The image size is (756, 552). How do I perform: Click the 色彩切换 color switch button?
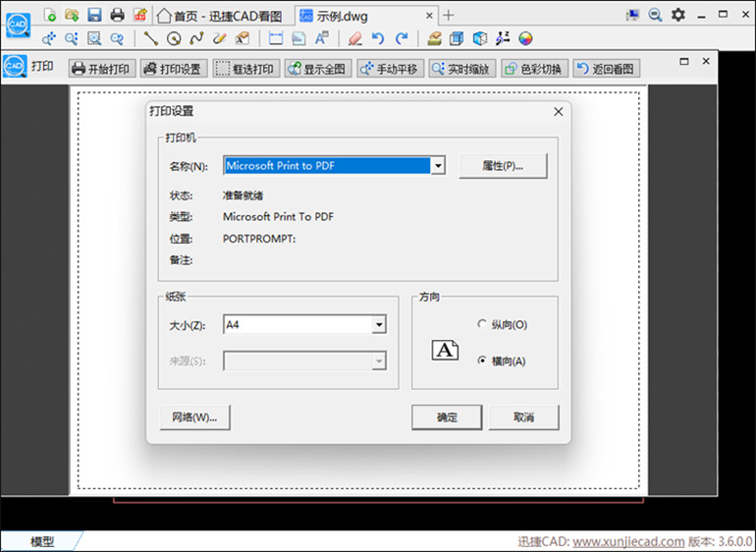click(534, 69)
